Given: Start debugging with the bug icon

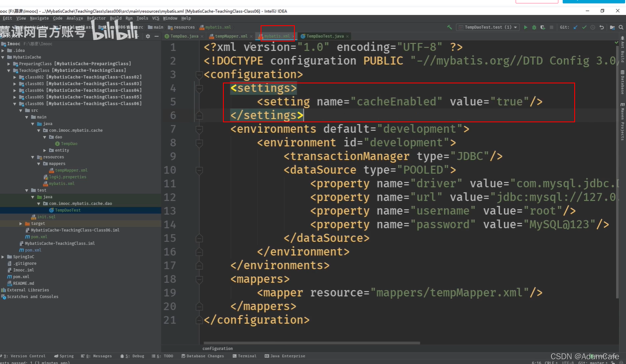Looking at the screenshot, I should coord(534,27).
